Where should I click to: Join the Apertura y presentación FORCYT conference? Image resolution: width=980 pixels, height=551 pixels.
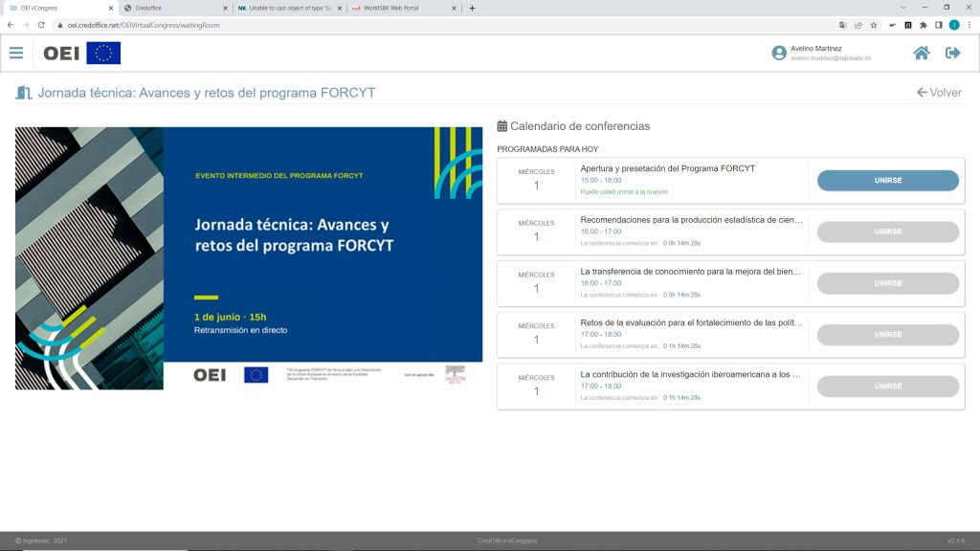point(887,181)
